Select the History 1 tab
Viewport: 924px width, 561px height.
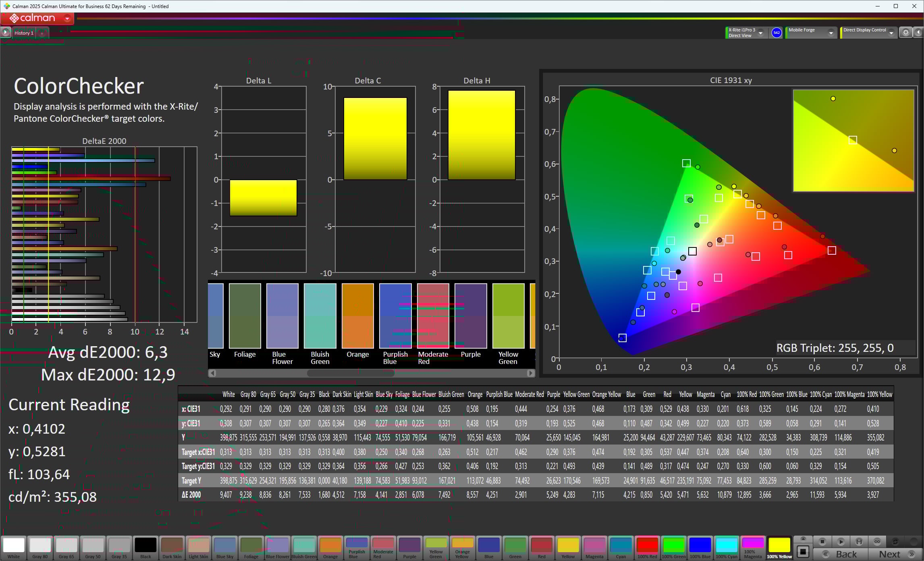(24, 33)
